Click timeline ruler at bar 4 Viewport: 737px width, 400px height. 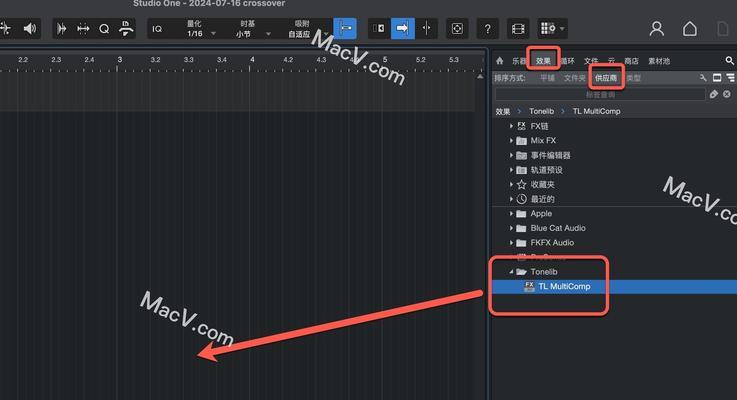click(252, 60)
